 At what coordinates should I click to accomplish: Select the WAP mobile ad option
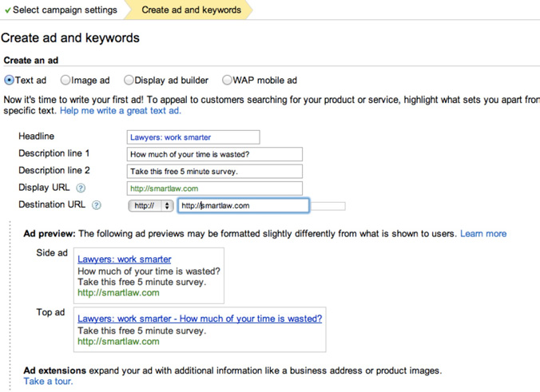click(227, 80)
